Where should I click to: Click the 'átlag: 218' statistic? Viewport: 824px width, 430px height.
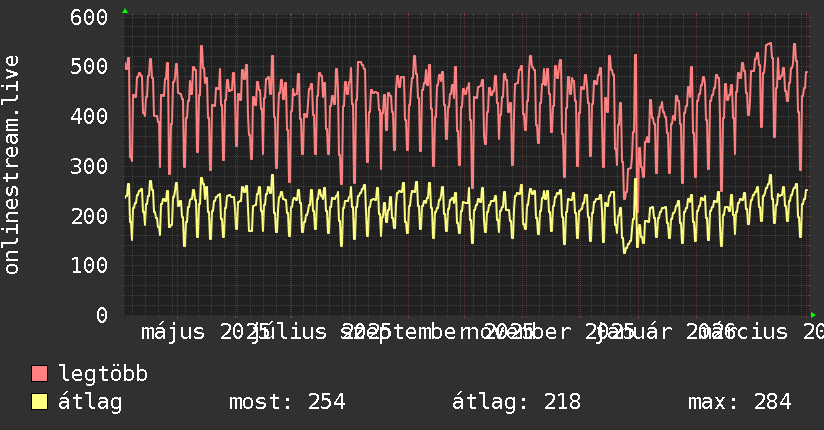[x=517, y=402]
